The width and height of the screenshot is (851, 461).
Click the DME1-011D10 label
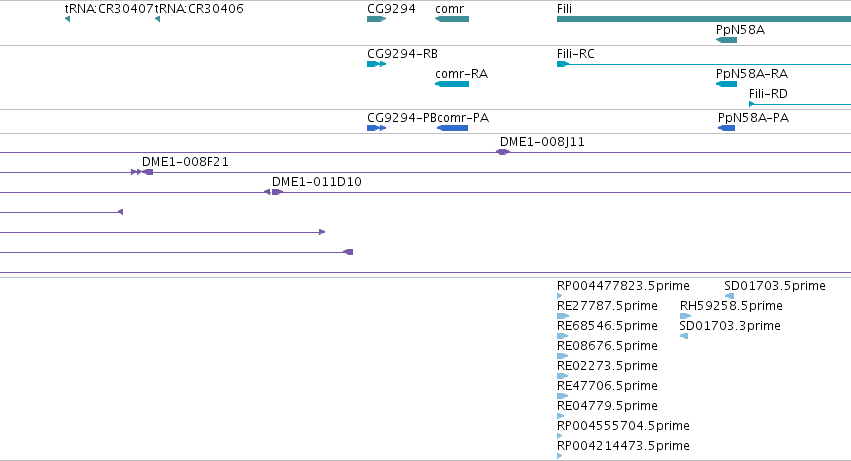[x=316, y=182]
